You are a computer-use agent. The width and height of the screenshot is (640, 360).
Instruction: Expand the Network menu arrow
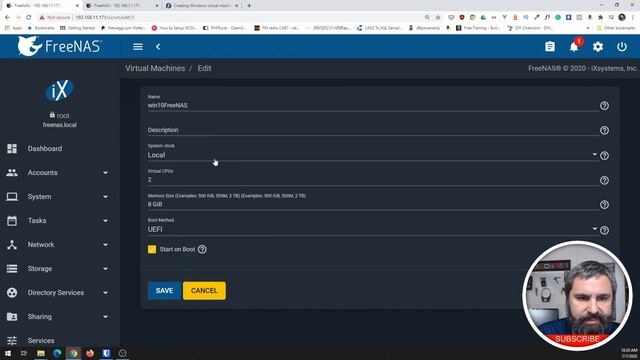(105, 245)
